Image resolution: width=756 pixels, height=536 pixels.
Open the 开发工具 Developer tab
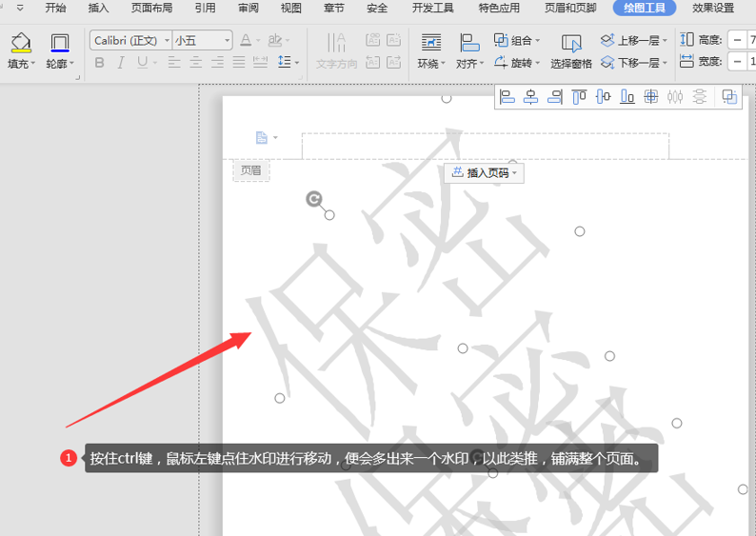pyautogui.click(x=433, y=8)
